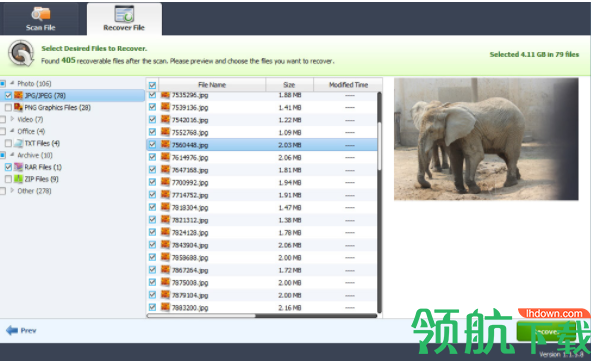This screenshot has width=591, height=361.
Task: Sort the list by Modified Time column
Action: 348,85
